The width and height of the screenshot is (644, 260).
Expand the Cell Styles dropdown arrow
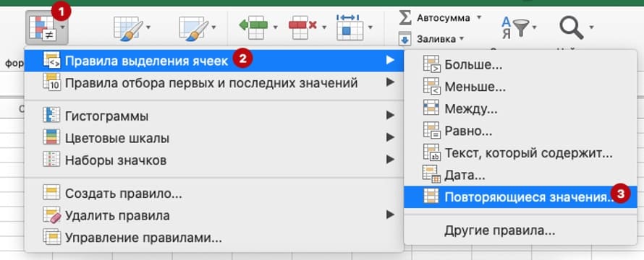213,27
